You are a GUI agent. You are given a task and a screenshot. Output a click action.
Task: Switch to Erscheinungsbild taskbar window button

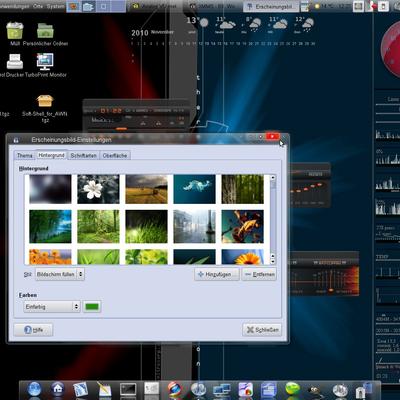[271, 6]
